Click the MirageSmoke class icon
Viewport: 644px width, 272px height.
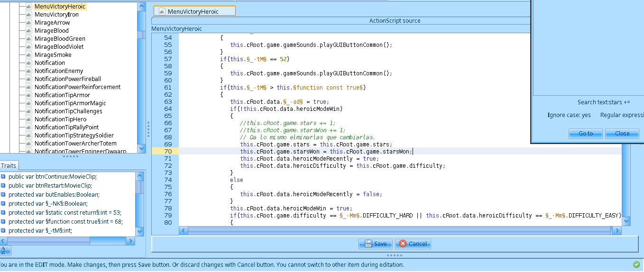coord(29,55)
